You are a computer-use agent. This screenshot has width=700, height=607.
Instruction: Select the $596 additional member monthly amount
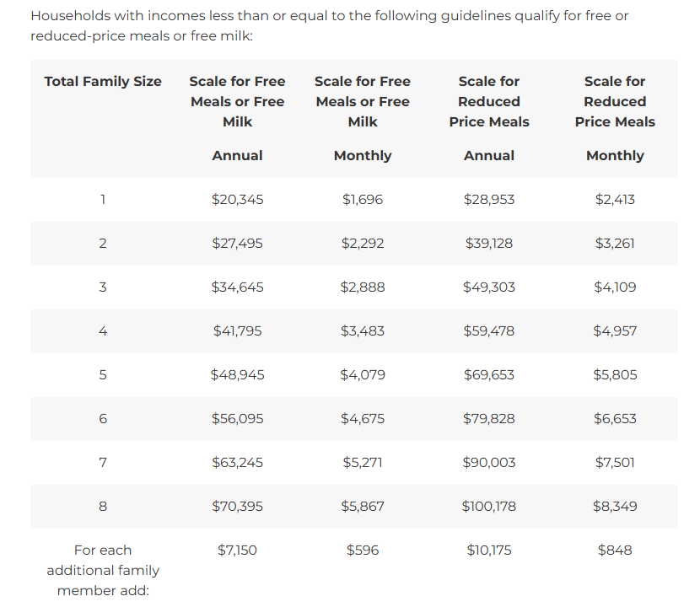[x=363, y=550]
